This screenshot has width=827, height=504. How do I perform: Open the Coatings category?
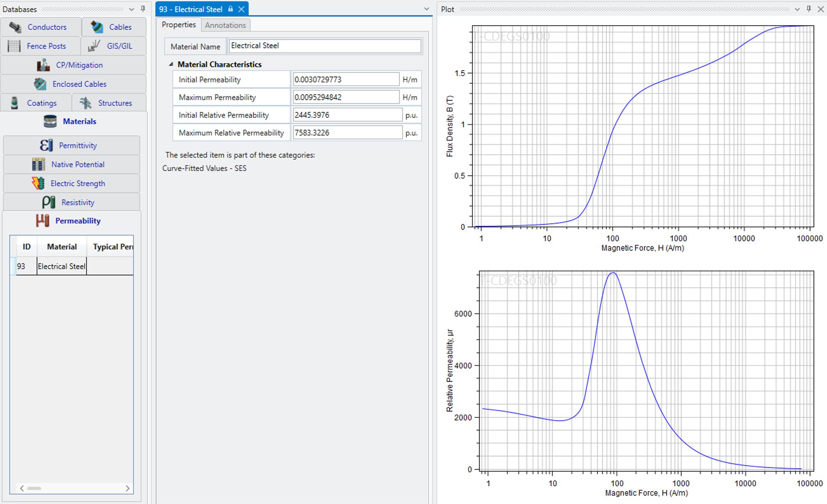point(36,103)
